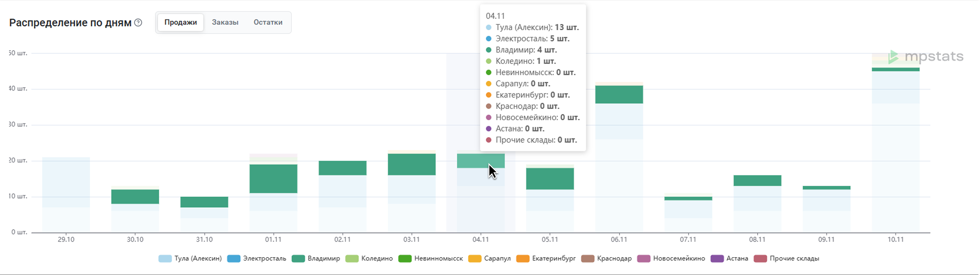Click the mpstats logo watermark
The image size is (980, 275).
coord(926,57)
